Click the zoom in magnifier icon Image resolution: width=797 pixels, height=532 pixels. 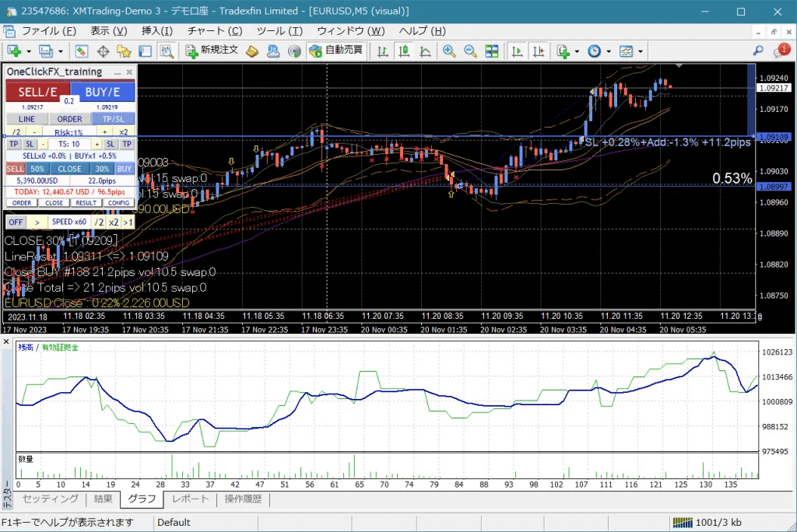[449, 51]
